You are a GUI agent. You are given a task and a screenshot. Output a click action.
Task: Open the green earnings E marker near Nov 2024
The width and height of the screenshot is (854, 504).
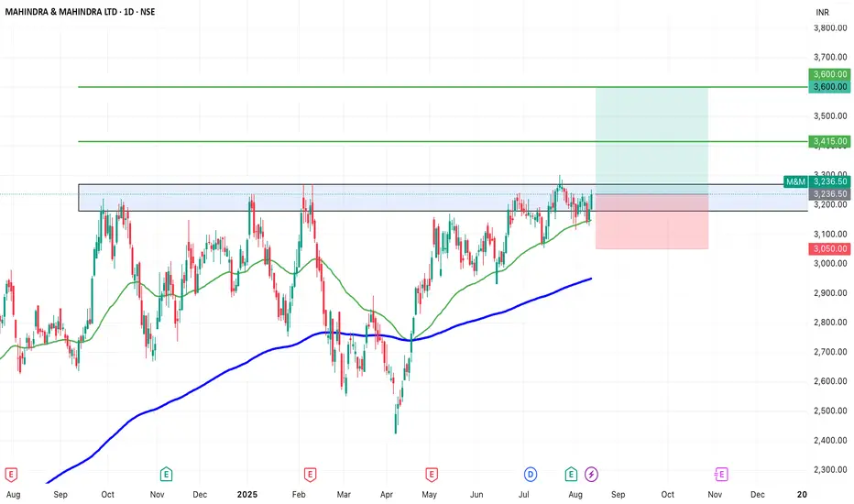pyautogui.click(x=166, y=475)
